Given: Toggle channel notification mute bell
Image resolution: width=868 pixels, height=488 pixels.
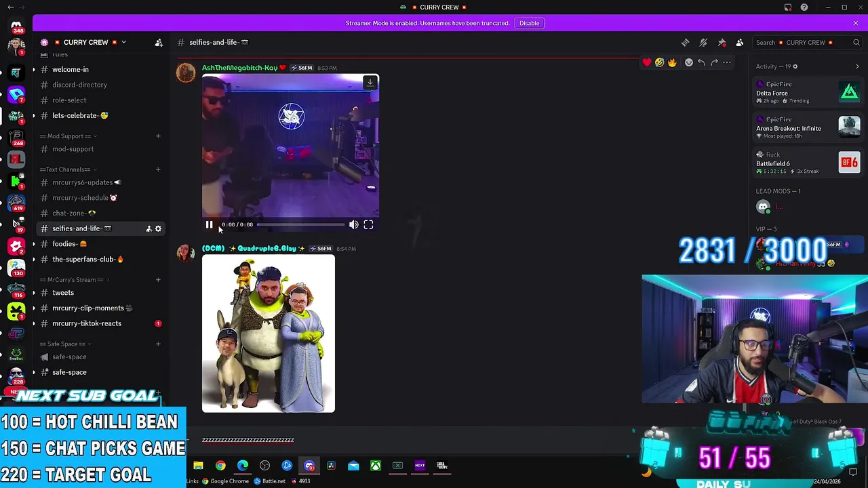Looking at the screenshot, I should (x=703, y=42).
